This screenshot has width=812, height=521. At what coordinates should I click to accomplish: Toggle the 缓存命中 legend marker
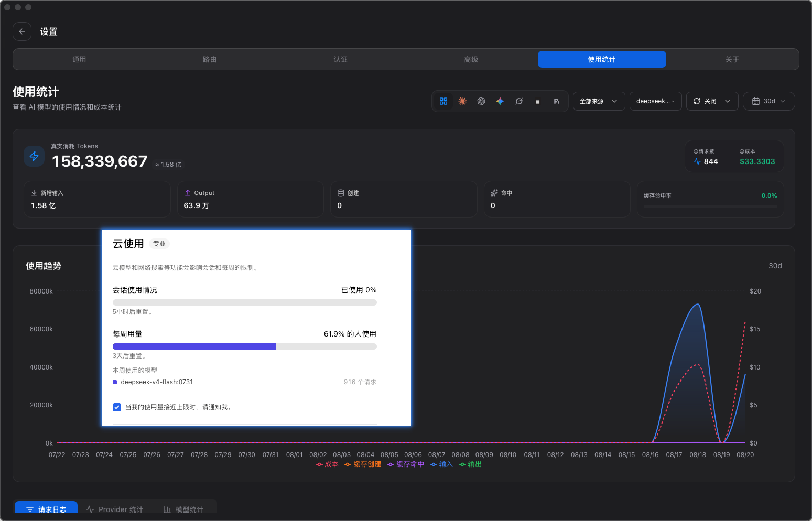391,464
